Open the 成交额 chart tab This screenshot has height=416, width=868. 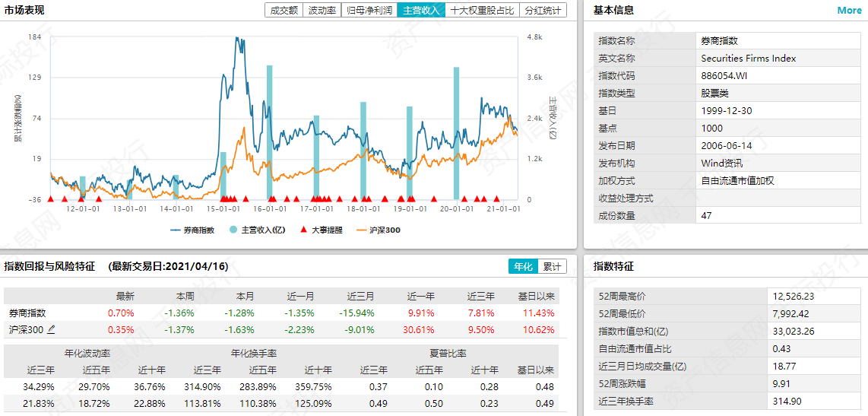click(x=284, y=11)
